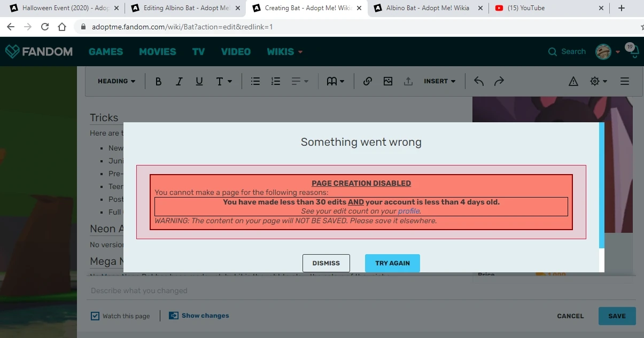The width and height of the screenshot is (644, 338).
Task: Open the page options gear dropdown
Action: [x=599, y=81]
